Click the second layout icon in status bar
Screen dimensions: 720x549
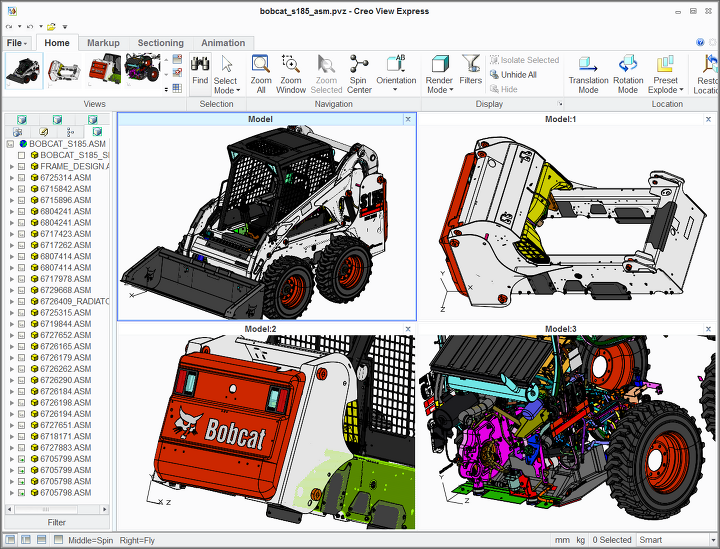[x=26, y=539]
